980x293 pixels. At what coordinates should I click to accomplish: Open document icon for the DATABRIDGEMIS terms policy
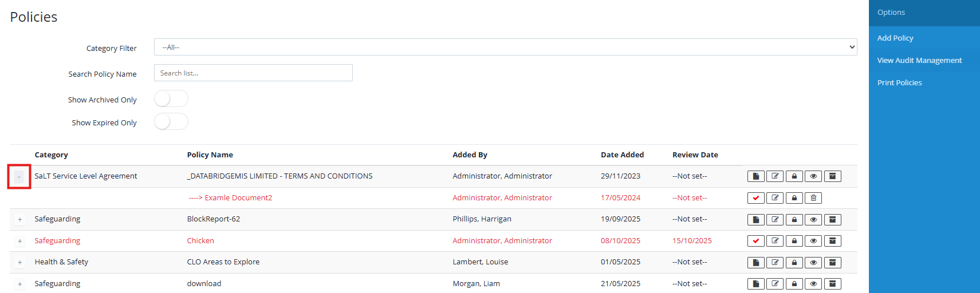[755, 176]
